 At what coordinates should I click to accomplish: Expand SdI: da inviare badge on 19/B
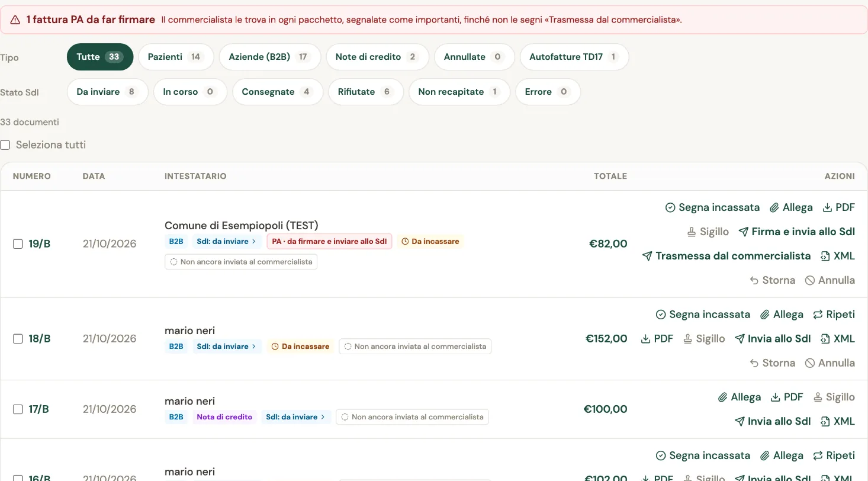pyautogui.click(x=227, y=242)
